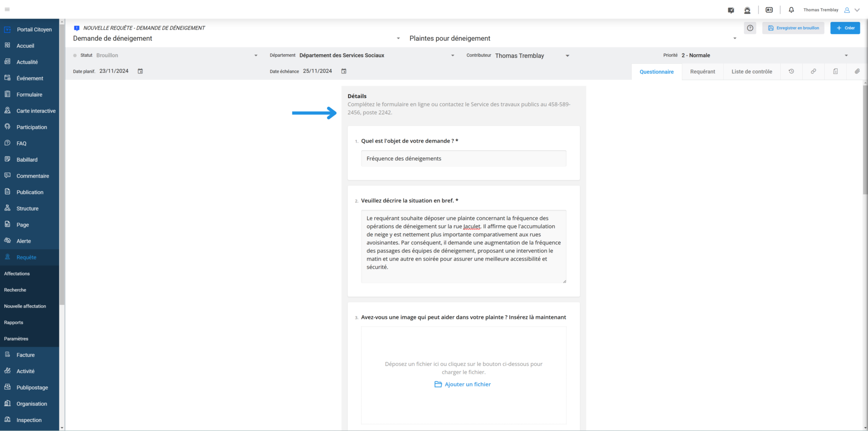Open the link chain tab icon

point(813,72)
